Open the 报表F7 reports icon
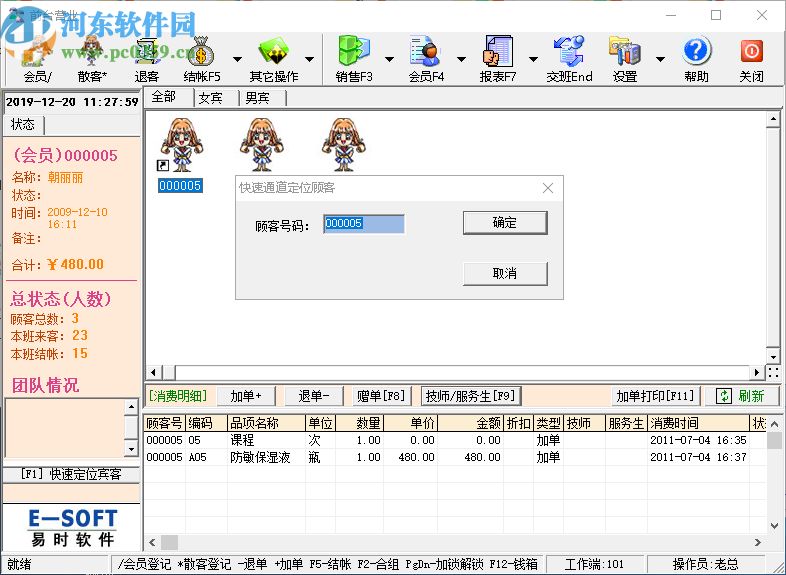 498,60
